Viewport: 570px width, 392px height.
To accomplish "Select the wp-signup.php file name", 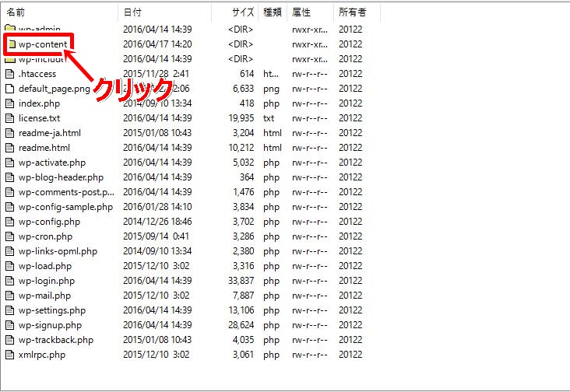I will [50, 325].
